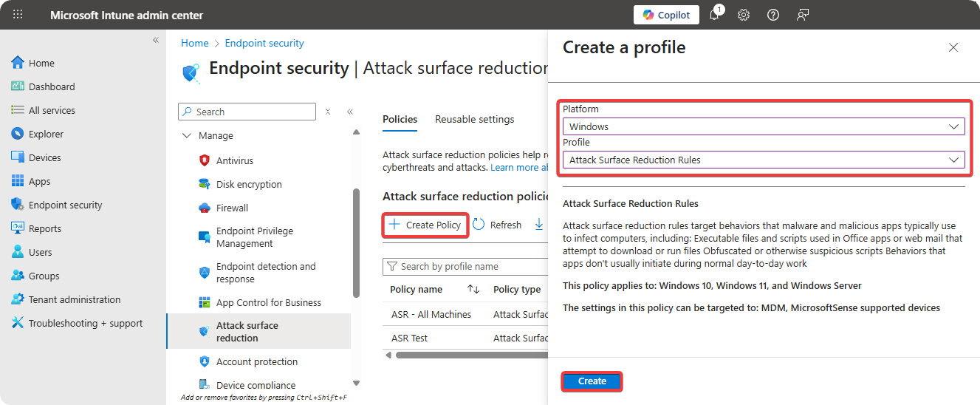This screenshot has height=405, width=980.
Task: Click the Refresh icon in toolbar
Action: [479, 225]
